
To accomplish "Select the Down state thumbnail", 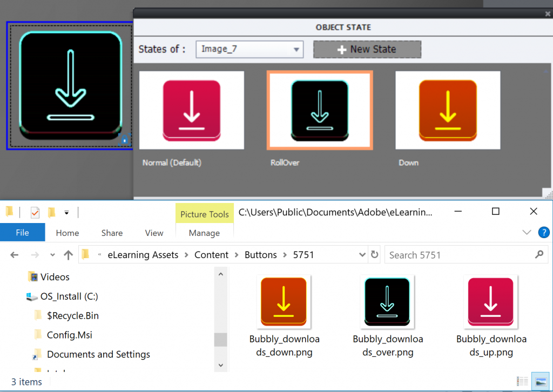I will pyautogui.click(x=448, y=110).
